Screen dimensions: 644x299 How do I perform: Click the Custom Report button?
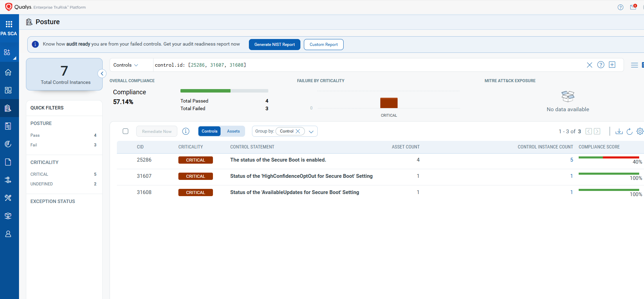(x=324, y=45)
